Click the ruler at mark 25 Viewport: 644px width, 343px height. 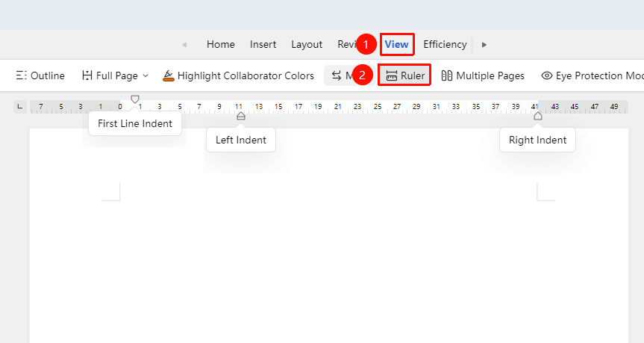click(x=377, y=107)
